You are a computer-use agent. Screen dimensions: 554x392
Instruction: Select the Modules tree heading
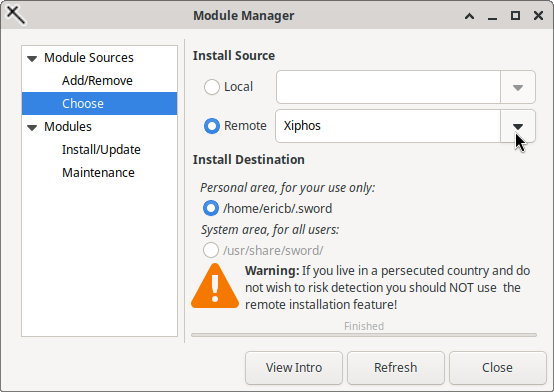[68, 127]
